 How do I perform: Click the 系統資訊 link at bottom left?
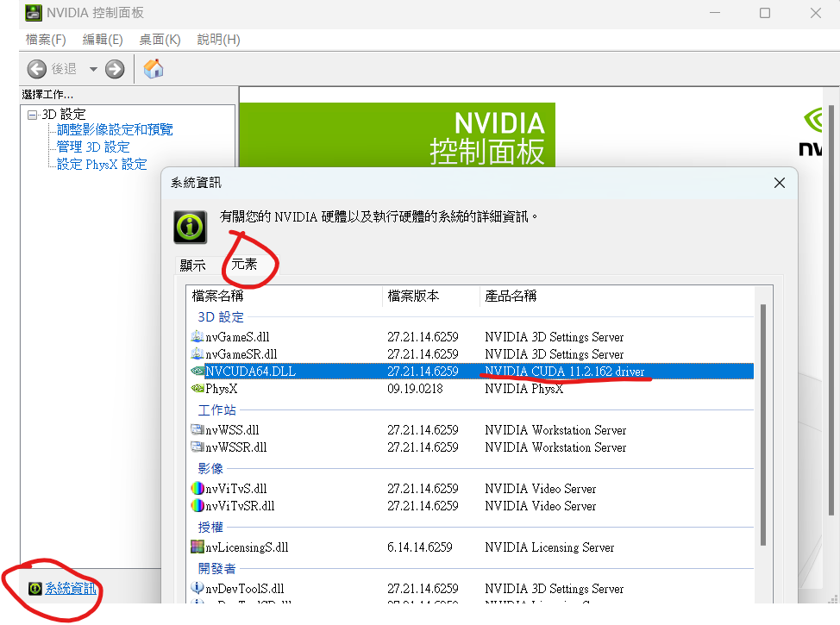(x=71, y=589)
